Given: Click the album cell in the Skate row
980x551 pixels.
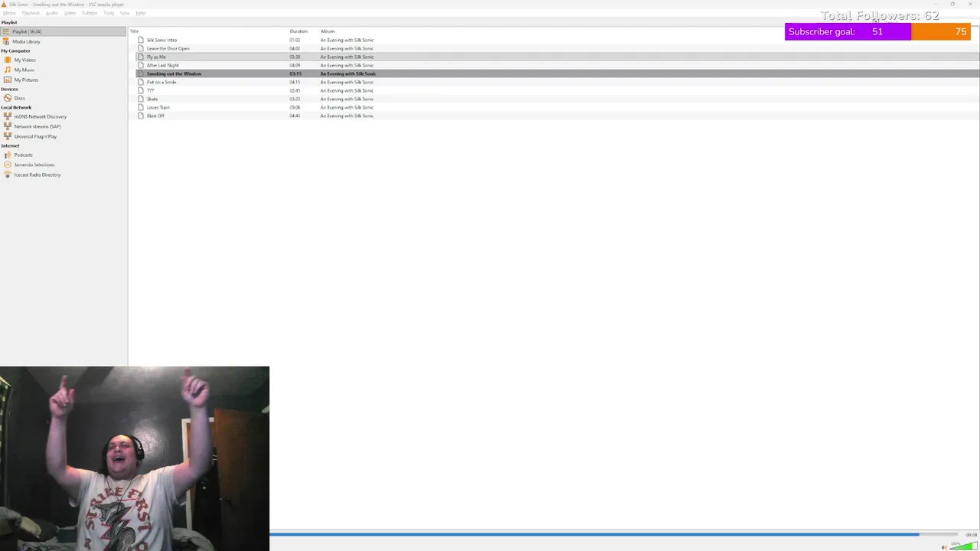Looking at the screenshot, I should (347, 99).
